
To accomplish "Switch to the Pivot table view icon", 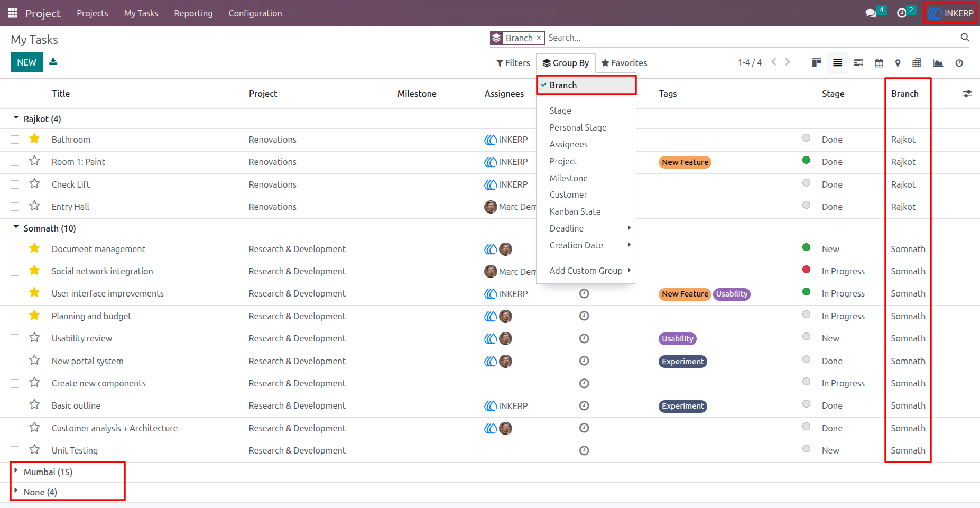I will [x=917, y=63].
